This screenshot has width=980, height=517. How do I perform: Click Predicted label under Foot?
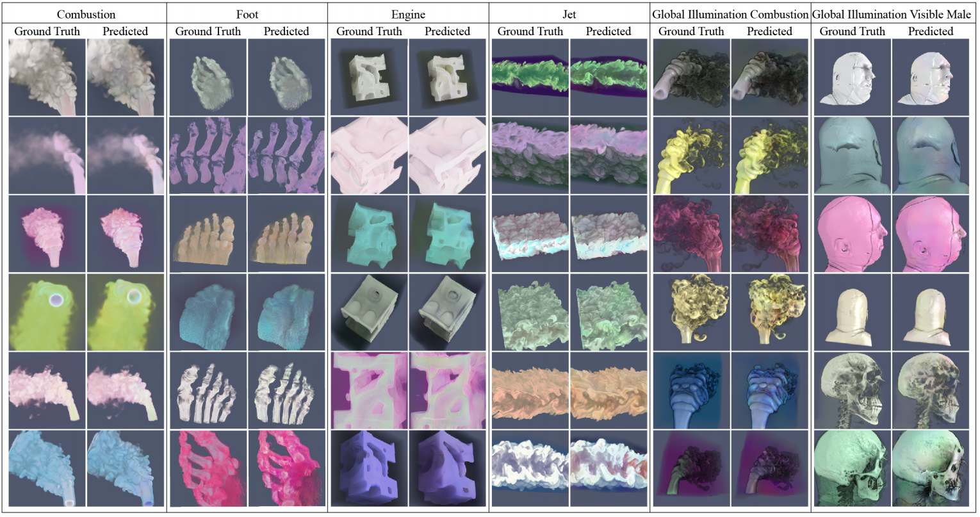coord(286,31)
